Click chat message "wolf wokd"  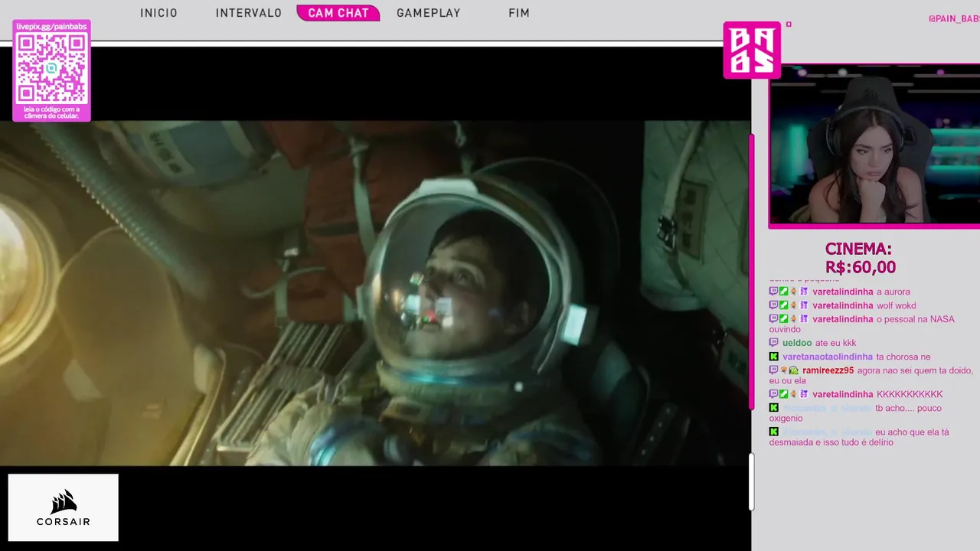pos(897,305)
